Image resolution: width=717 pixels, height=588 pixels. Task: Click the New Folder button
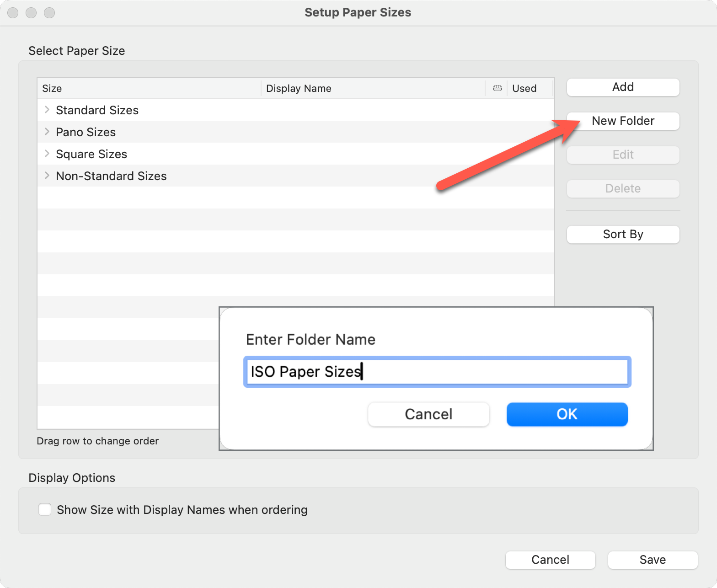pyautogui.click(x=623, y=121)
